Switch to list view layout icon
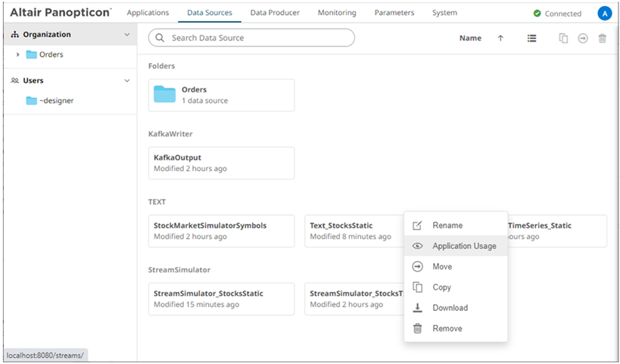Screen dimensions: 620x364 point(532,39)
